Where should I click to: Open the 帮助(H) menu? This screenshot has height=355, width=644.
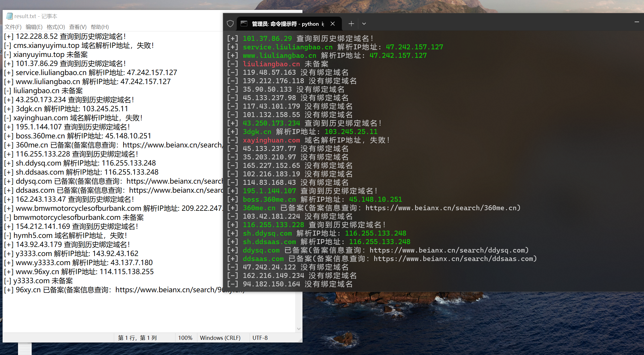pyautogui.click(x=100, y=27)
